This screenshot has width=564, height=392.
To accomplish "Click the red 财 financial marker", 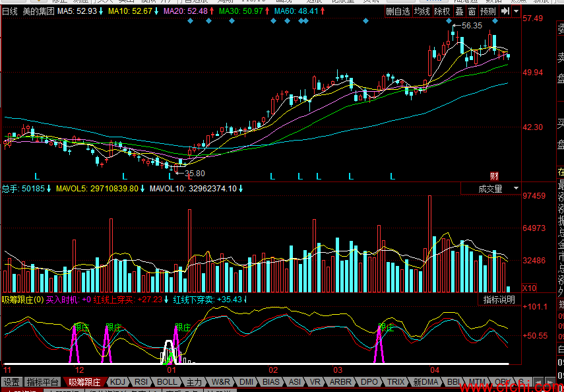I will click(x=495, y=176).
